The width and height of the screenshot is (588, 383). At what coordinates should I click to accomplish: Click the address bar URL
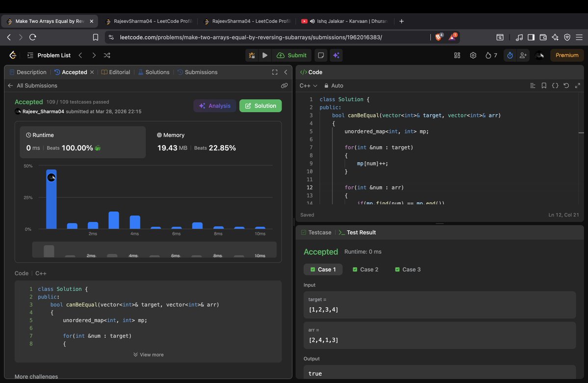tap(251, 37)
